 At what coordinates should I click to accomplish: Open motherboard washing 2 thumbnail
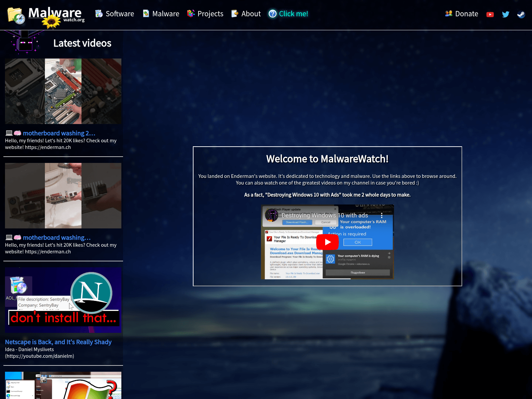[x=63, y=91]
